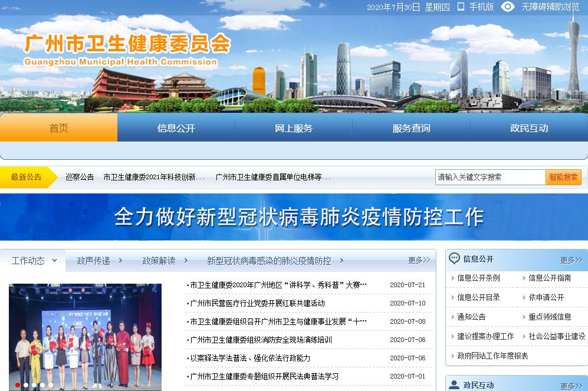This screenshot has width=588, height=391.
Task: Click the accessibility eye icon
Action: 508,6
